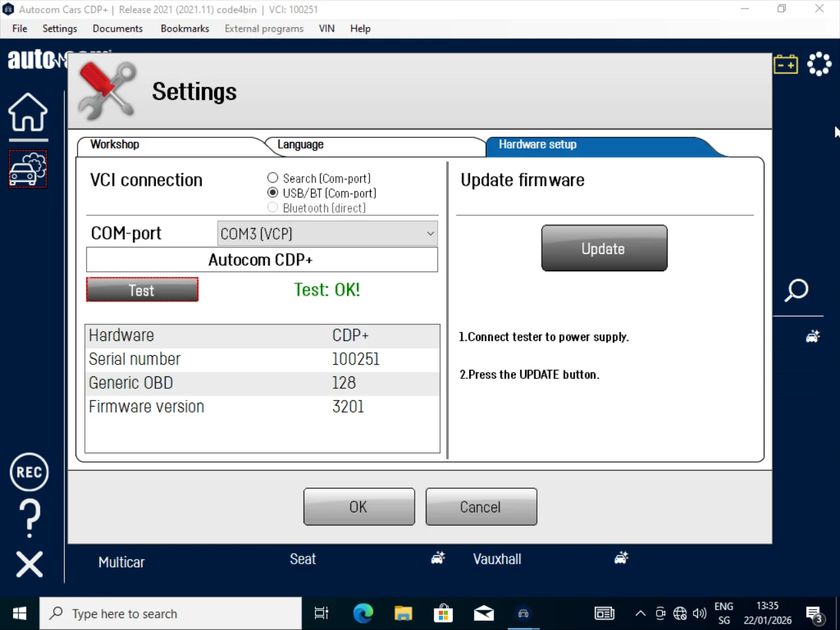Select the Firmware version 3201 value
The image size is (840, 630).
click(348, 407)
